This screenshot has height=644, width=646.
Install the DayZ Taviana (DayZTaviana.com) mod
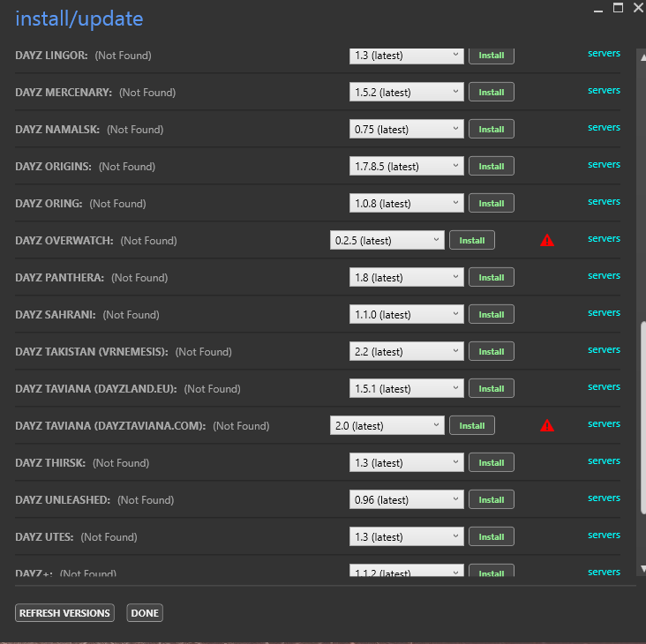[x=472, y=425]
